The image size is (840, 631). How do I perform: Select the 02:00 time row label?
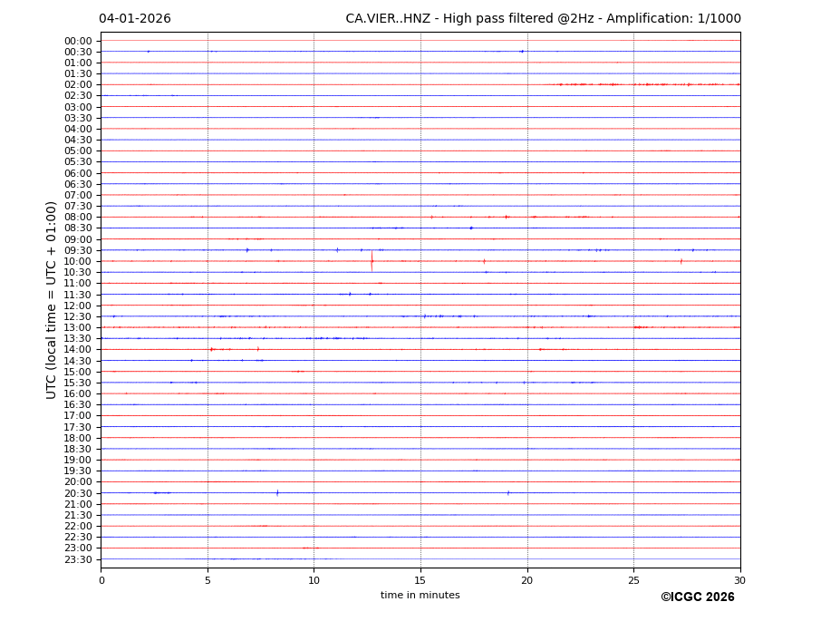tap(77, 85)
